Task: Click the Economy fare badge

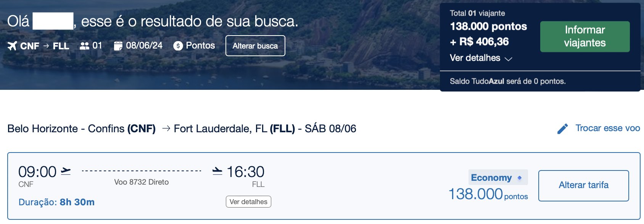Action: coord(498,177)
